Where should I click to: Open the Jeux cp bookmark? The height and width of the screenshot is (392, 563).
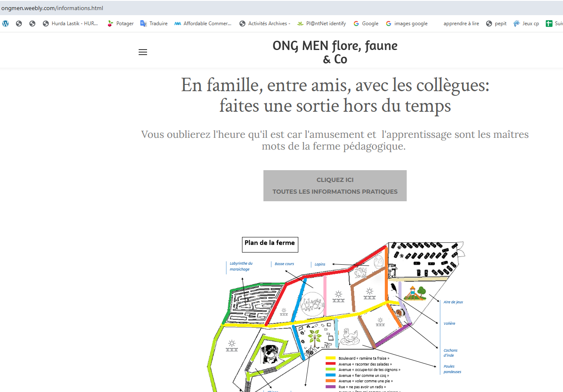526,24
